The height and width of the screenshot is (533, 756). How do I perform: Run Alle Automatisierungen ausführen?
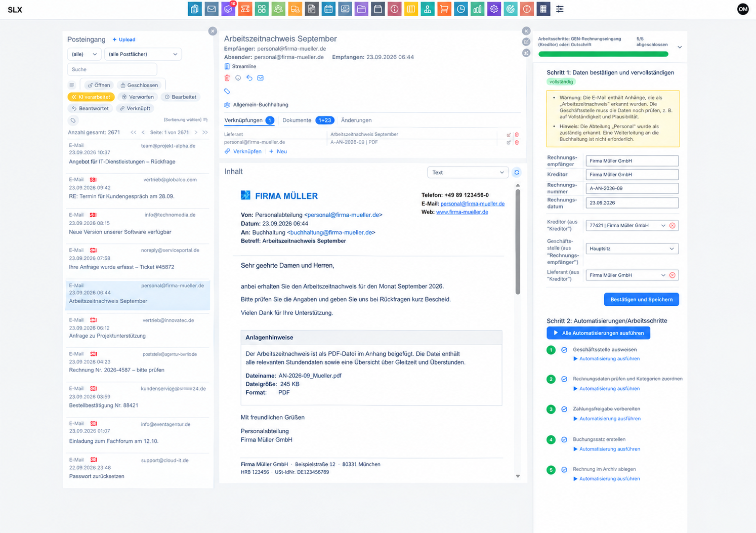(598, 333)
